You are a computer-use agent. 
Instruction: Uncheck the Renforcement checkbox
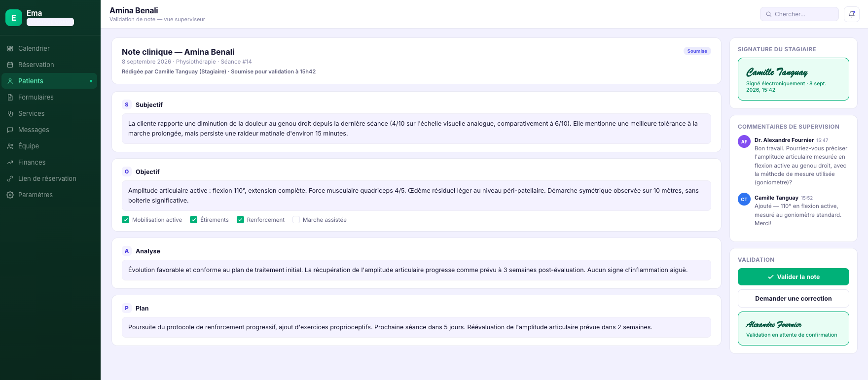tap(241, 220)
